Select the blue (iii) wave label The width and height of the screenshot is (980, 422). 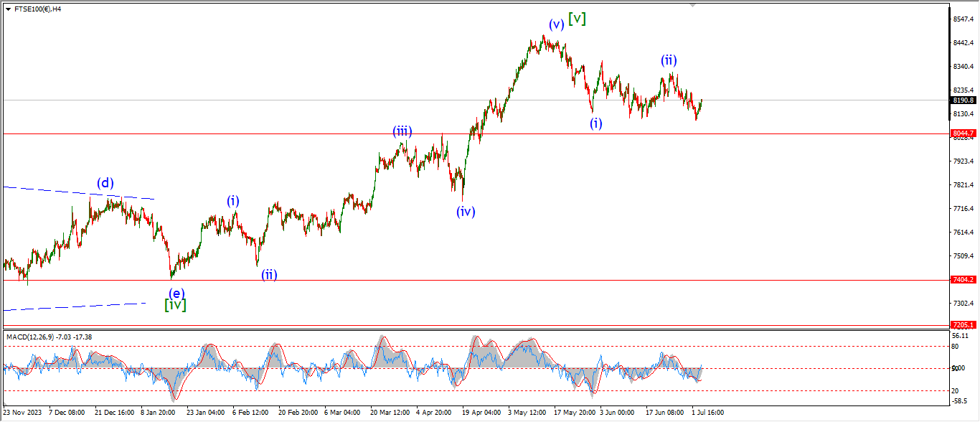(x=402, y=131)
